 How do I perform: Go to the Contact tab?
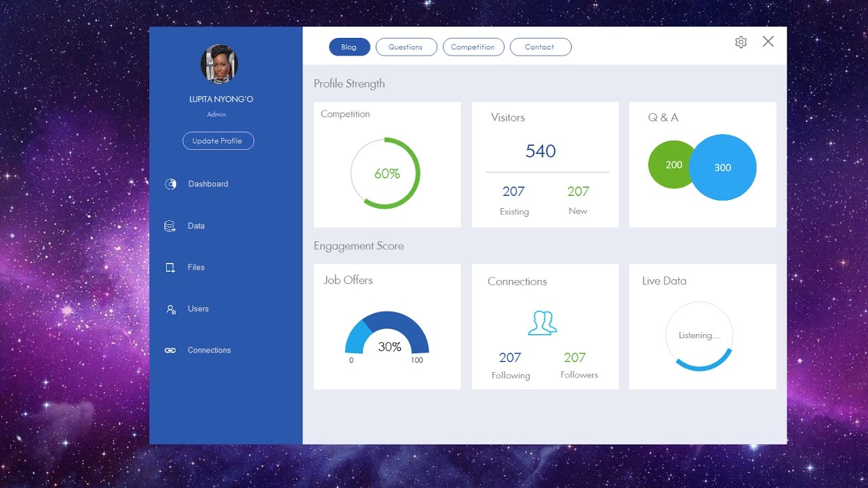[540, 47]
